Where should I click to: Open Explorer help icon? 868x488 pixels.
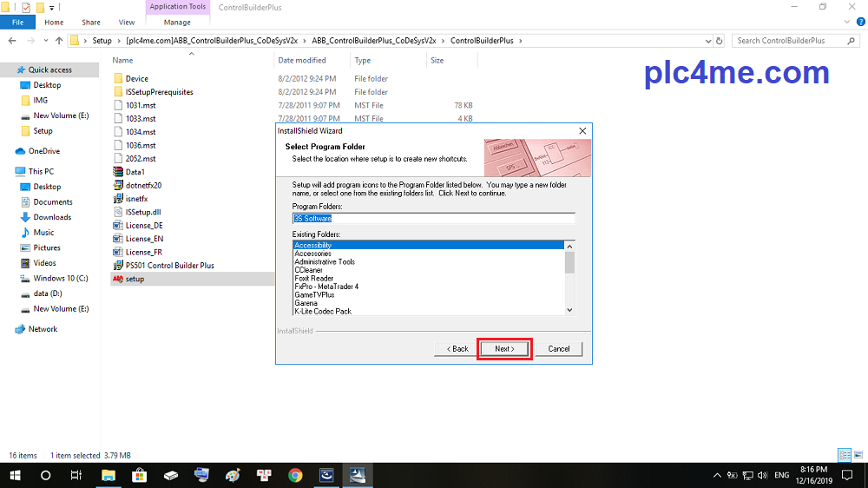(860, 23)
